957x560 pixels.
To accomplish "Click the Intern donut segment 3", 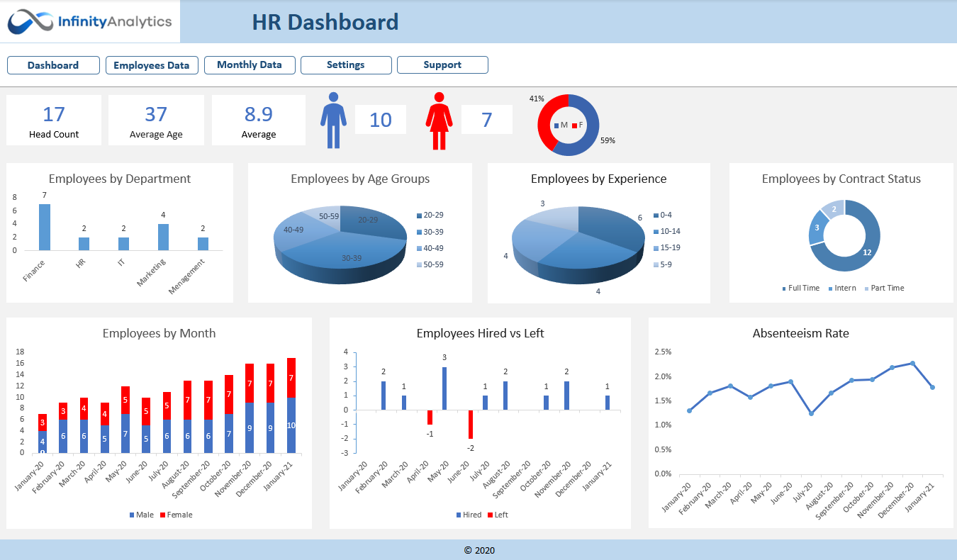I will coord(817,228).
